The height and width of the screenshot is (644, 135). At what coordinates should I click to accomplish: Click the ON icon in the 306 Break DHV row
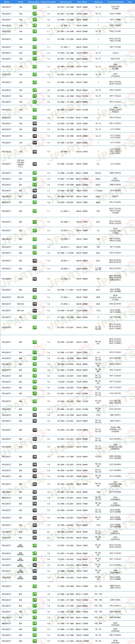click(x=35, y=571)
